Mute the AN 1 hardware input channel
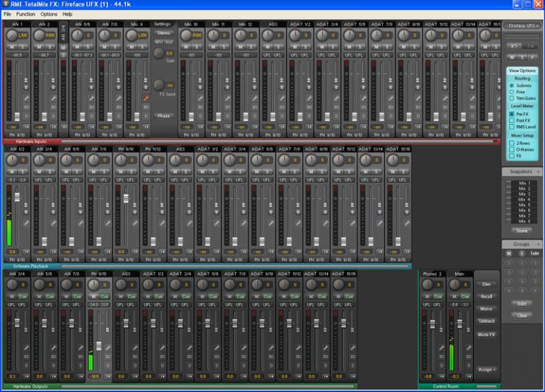This screenshot has width=545, height=392. coord(12,47)
